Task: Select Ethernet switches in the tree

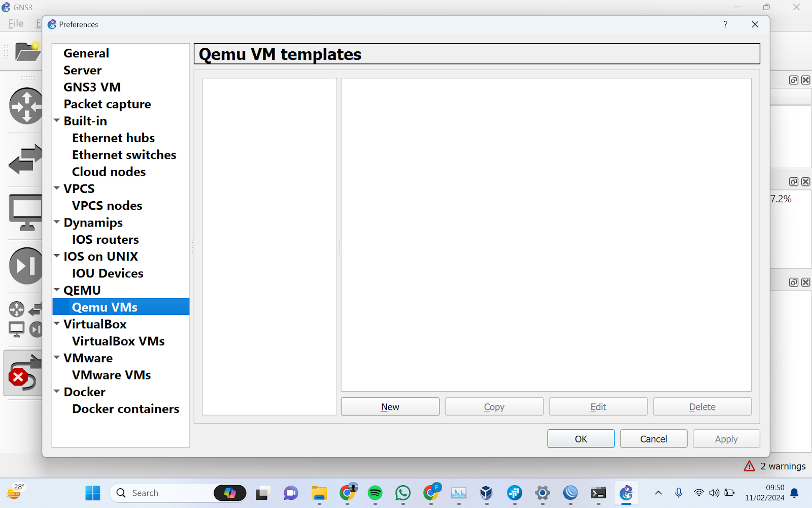Action: click(124, 155)
